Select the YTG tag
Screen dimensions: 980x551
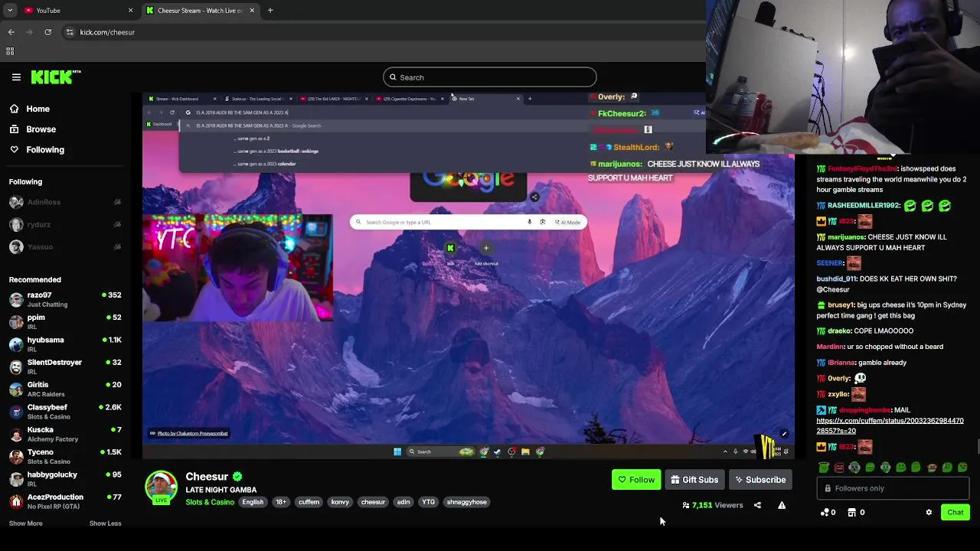pos(428,502)
